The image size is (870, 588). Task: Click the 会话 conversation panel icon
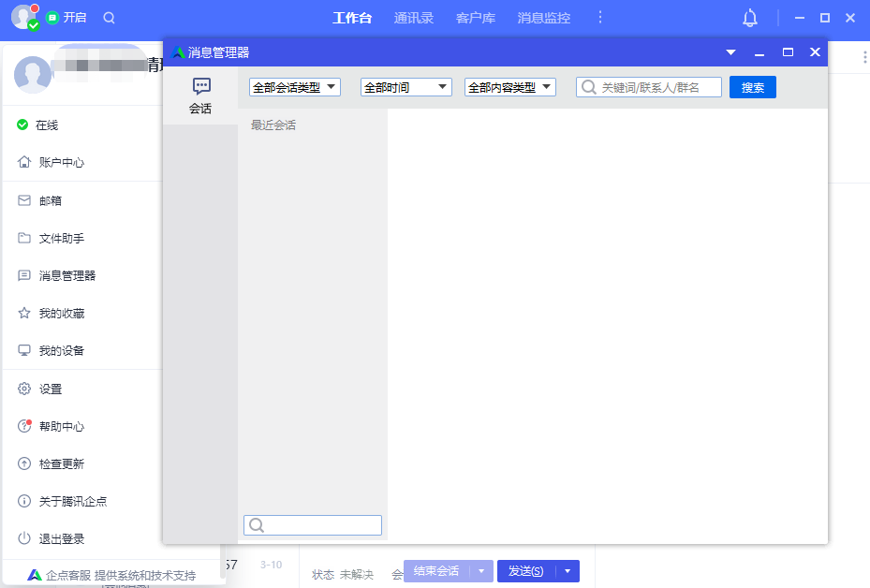click(200, 90)
